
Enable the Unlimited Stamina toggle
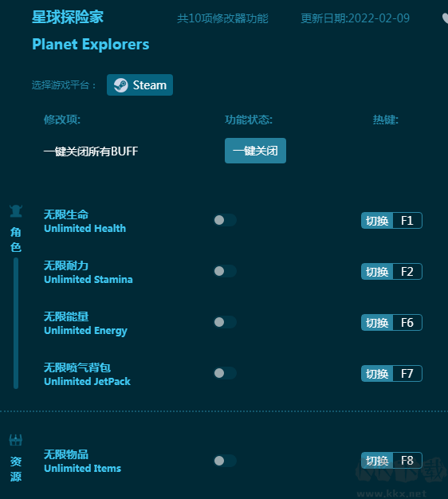(225, 271)
